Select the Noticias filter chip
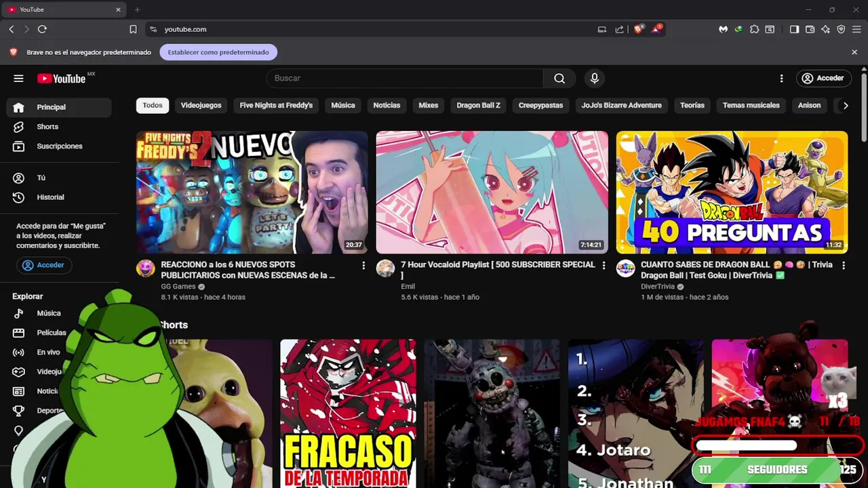This screenshot has width=868, height=488. [387, 105]
